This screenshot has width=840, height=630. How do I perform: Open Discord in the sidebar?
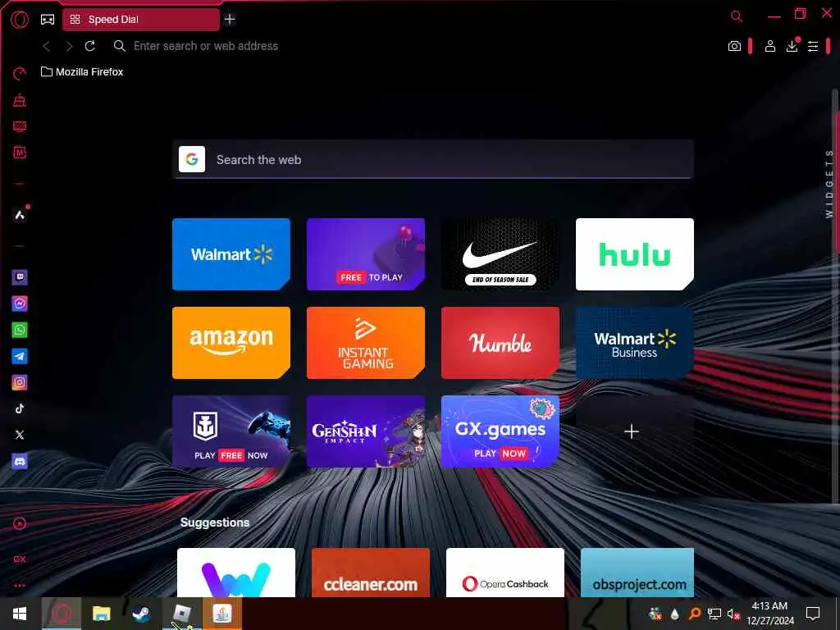tap(20, 461)
